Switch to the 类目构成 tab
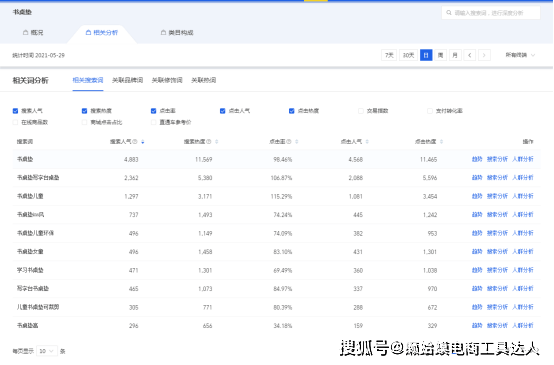The image size is (554, 365). click(177, 33)
